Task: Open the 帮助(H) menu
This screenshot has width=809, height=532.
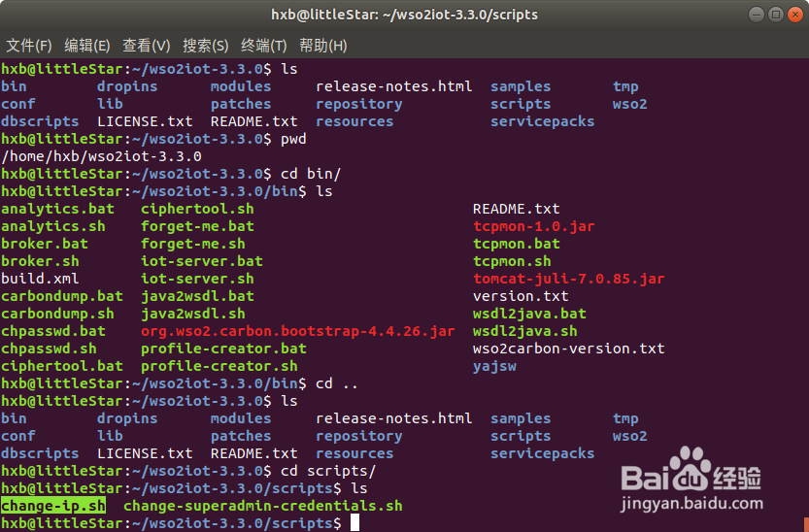Action: [x=323, y=46]
